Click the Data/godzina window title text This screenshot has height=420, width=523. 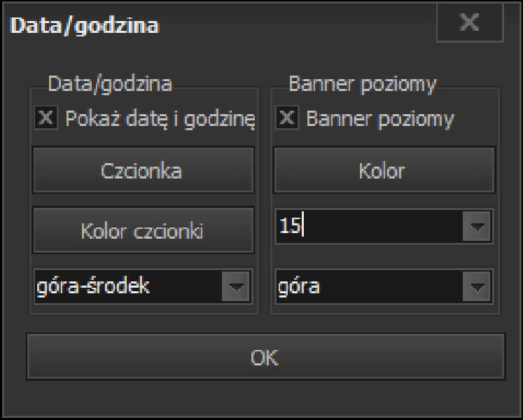coord(85,25)
